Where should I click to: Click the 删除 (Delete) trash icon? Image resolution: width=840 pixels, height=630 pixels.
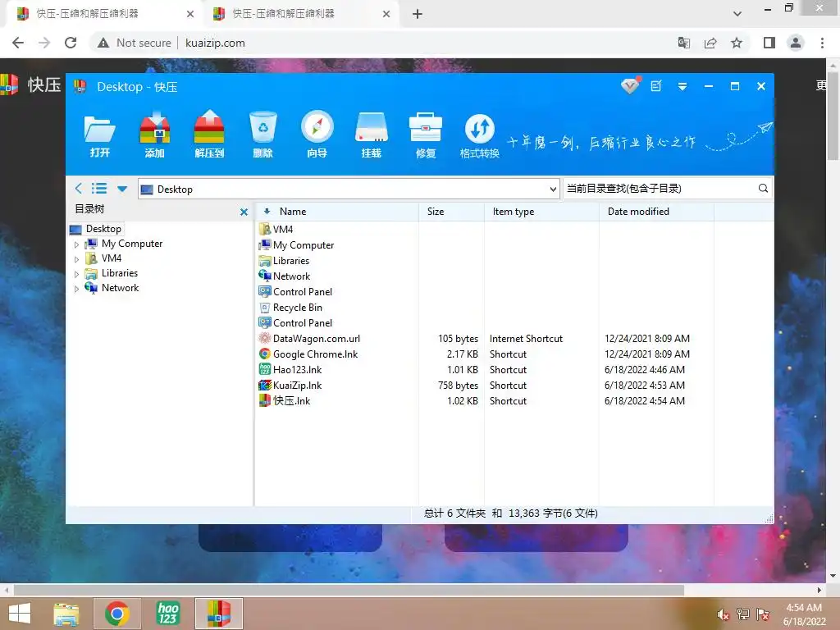click(263, 135)
